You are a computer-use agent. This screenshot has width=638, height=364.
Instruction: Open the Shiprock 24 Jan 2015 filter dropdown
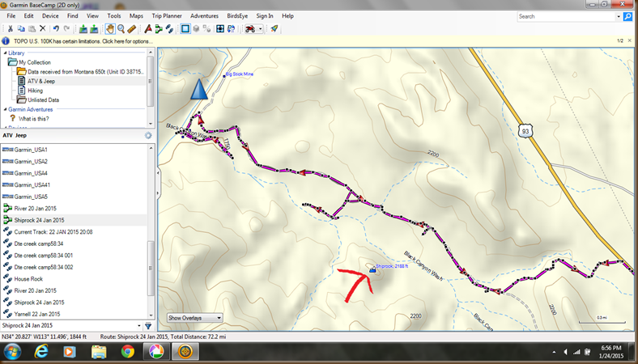point(138,326)
